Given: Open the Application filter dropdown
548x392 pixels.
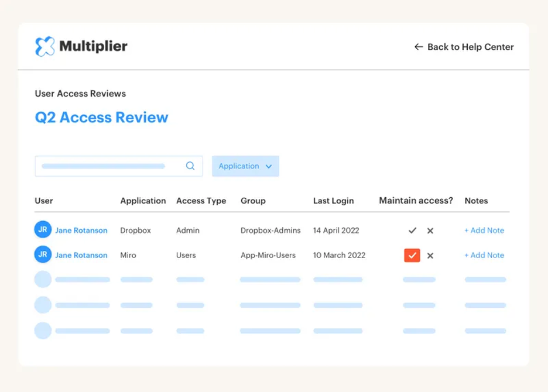Looking at the screenshot, I should click(x=245, y=166).
